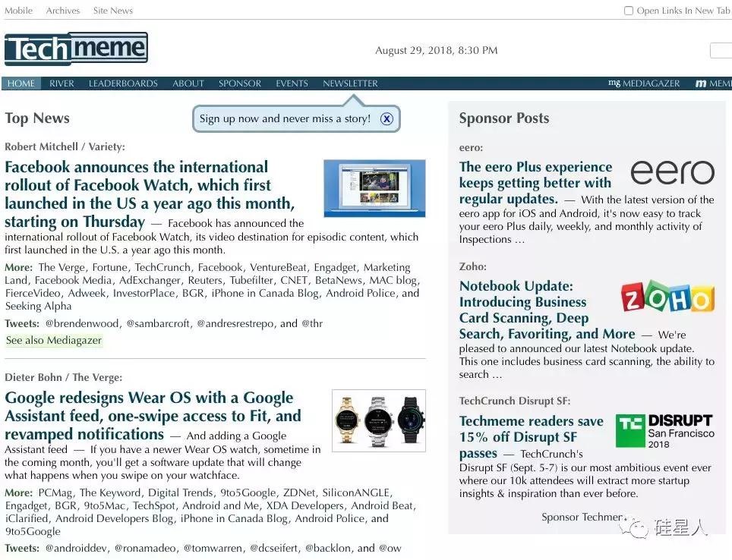Open the Newsletter tab

(x=350, y=83)
